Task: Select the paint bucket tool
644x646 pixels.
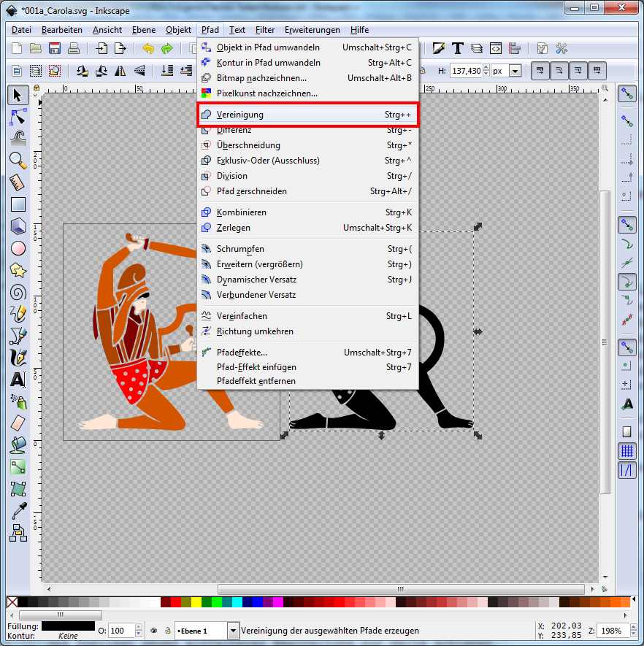Action: pos(18,445)
